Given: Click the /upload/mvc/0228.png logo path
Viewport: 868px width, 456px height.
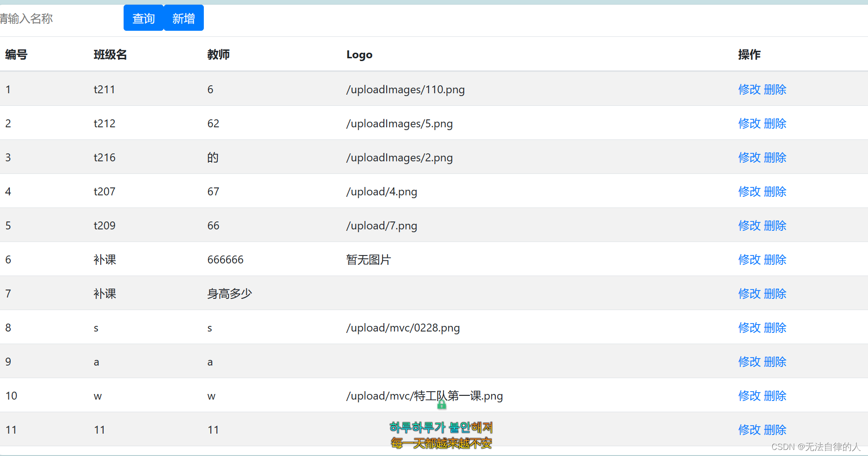Looking at the screenshot, I should 403,328.
